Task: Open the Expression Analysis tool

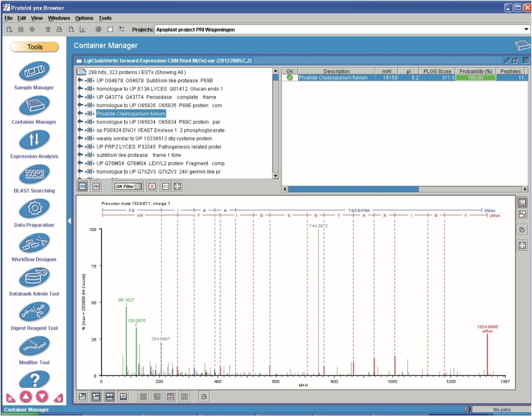Action: [34, 140]
